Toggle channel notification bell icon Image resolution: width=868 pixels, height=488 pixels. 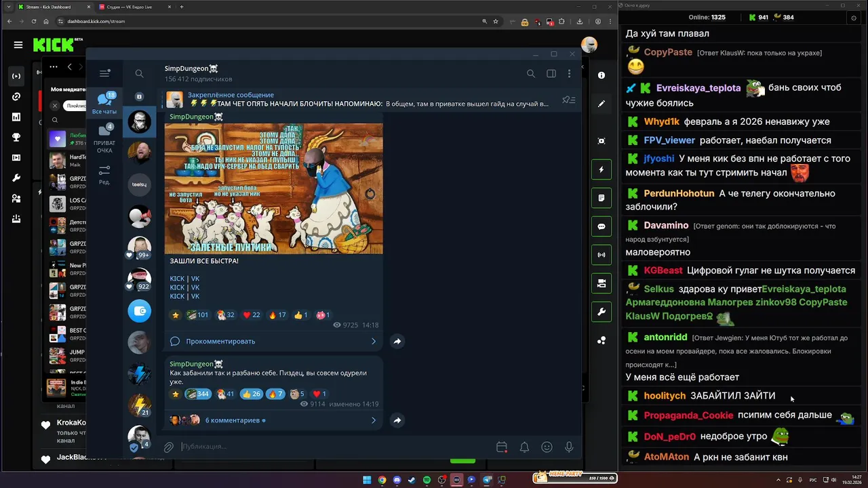point(524,447)
